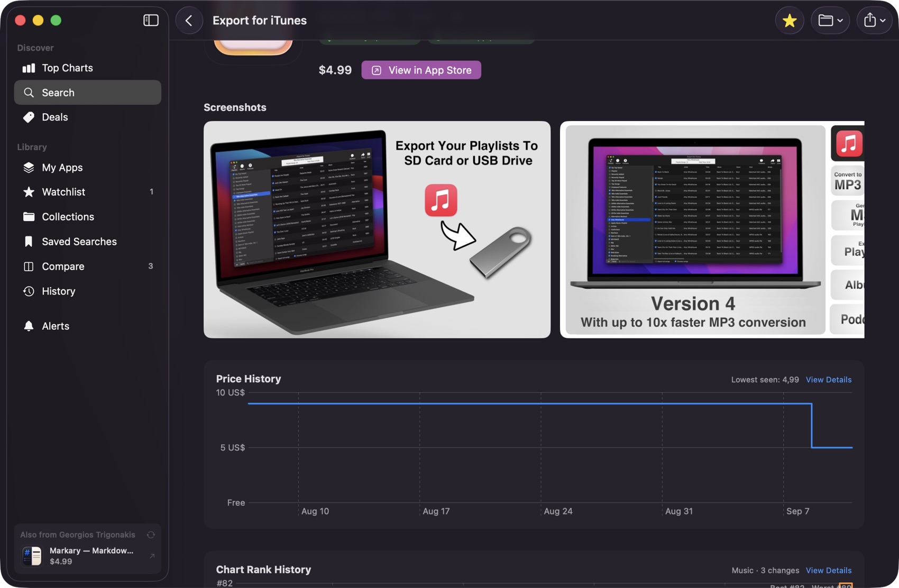Select Search in the sidebar
The image size is (899, 588).
coord(88,93)
